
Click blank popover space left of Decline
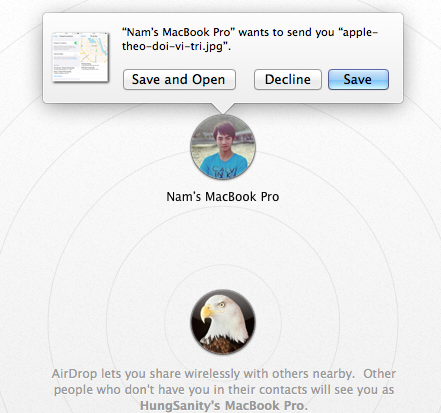click(245, 80)
